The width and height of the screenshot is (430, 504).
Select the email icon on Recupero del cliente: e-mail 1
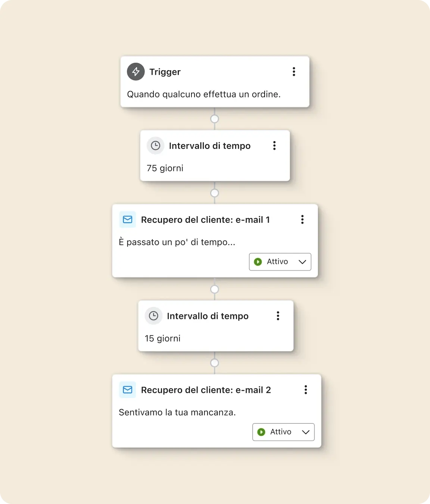[127, 220]
